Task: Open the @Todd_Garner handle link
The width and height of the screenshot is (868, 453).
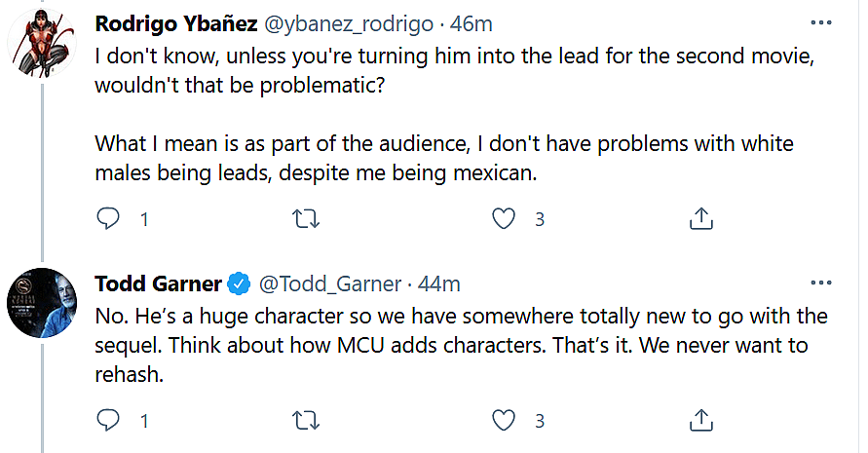Action: tap(330, 283)
